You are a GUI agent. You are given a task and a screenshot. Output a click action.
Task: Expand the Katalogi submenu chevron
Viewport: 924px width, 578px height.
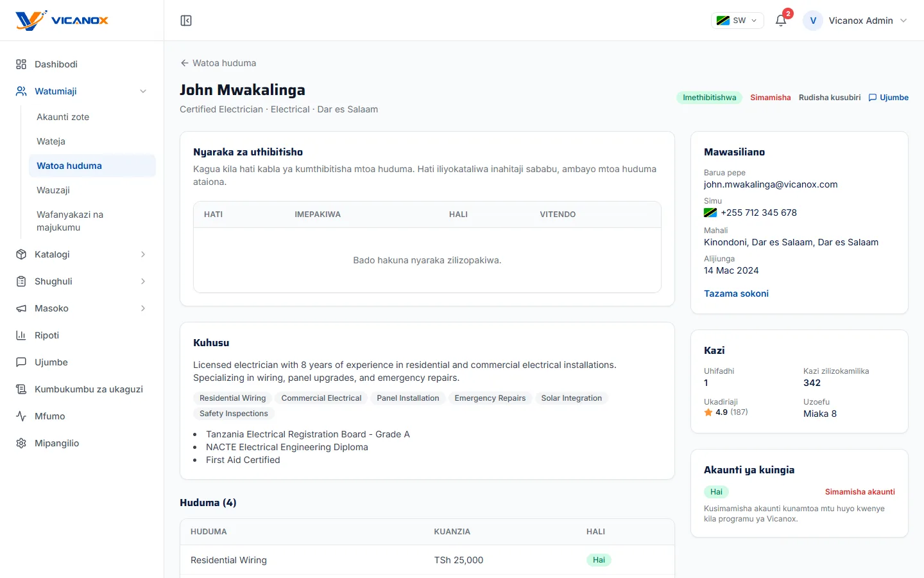point(143,254)
